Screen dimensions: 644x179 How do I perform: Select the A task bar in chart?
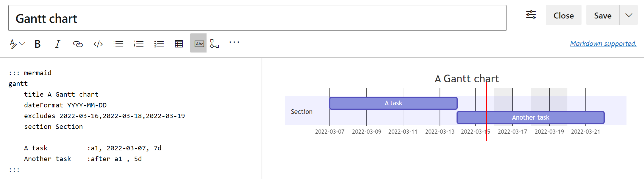(x=393, y=103)
